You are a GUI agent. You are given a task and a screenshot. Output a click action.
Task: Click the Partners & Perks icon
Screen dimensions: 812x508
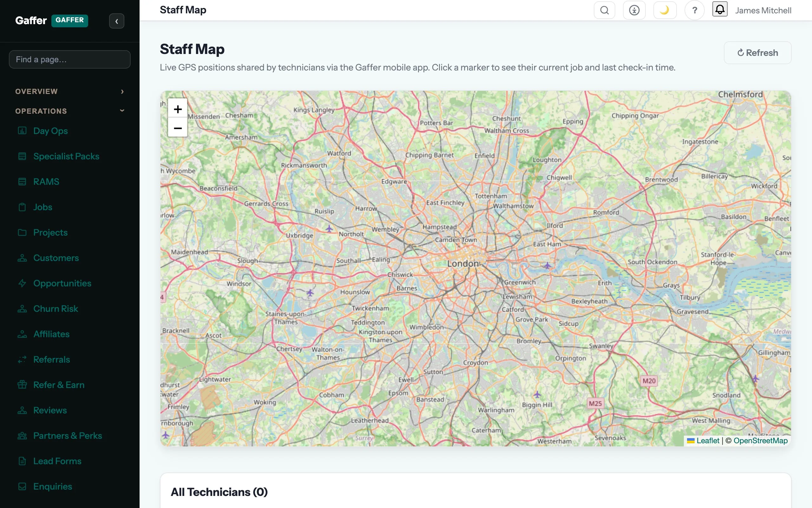coord(22,436)
